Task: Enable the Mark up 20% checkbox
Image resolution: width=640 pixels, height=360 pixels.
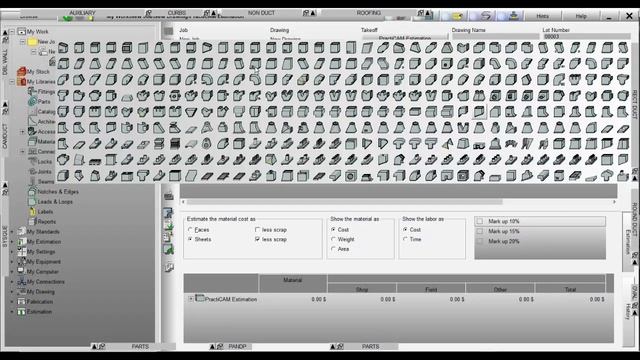Action: pyautogui.click(x=480, y=241)
